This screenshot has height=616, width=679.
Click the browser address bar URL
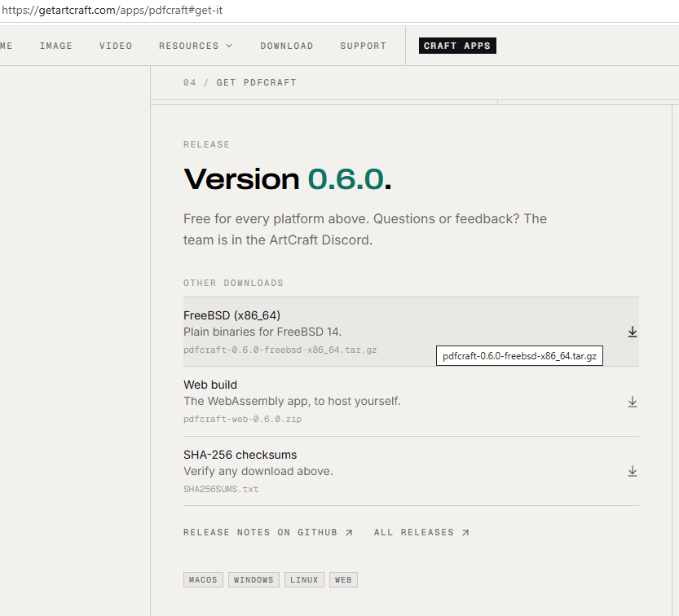(x=112, y=10)
